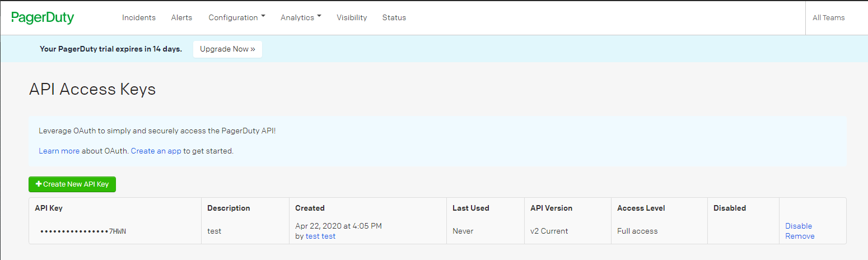Open the test test user link

pyautogui.click(x=320, y=236)
